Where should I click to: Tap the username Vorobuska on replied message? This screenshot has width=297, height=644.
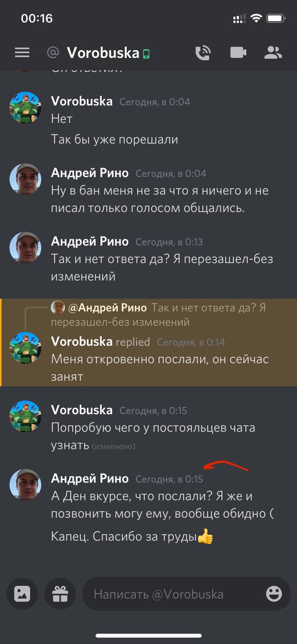coord(81,342)
